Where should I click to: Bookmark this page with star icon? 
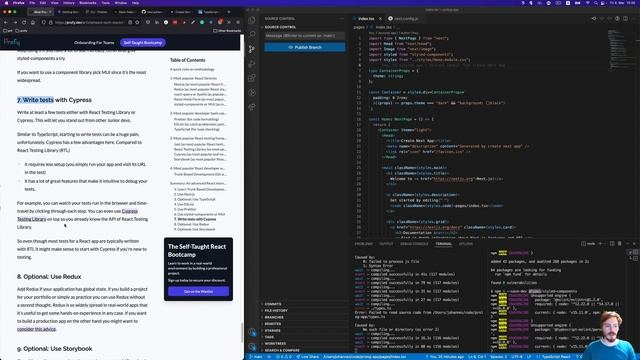click(137, 22)
